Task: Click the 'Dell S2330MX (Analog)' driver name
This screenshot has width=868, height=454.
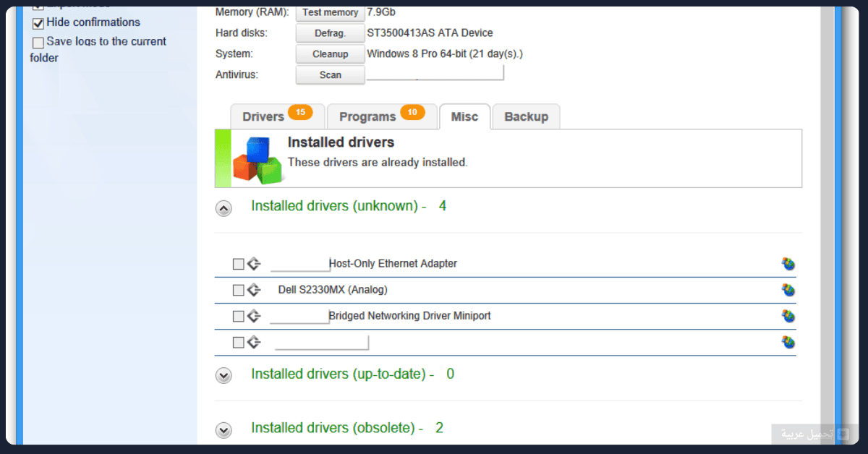Action: click(333, 290)
